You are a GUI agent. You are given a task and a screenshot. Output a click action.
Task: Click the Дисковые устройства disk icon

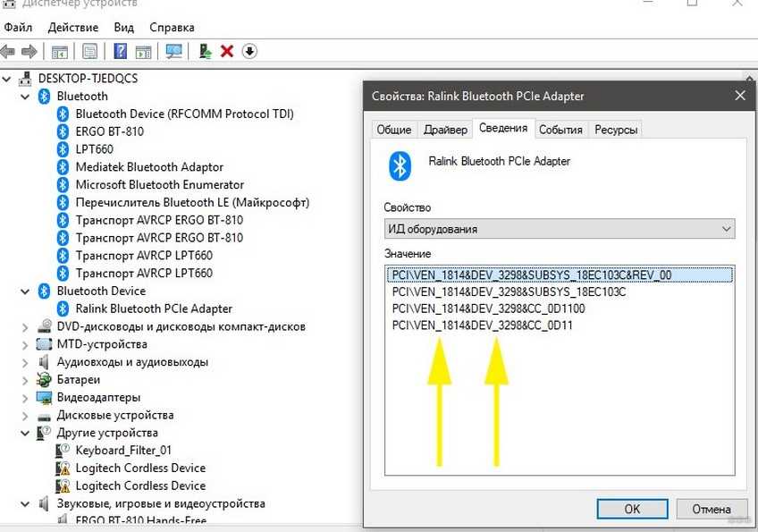tap(44, 416)
